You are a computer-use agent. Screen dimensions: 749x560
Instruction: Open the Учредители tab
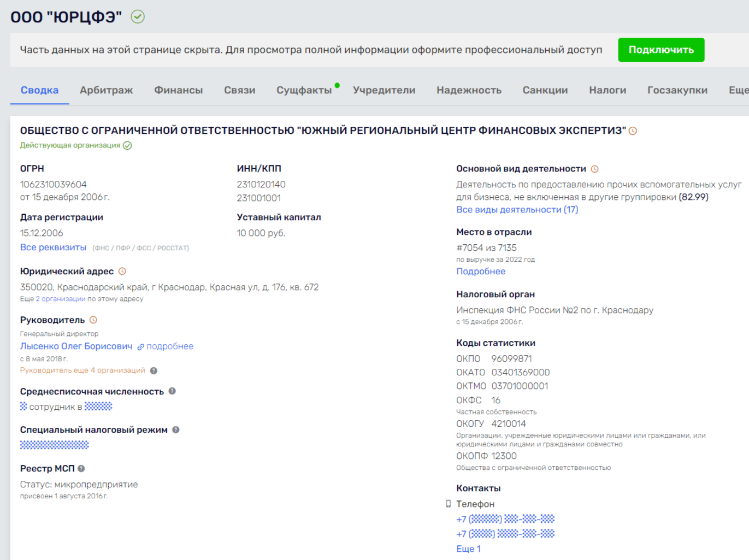click(x=384, y=90)
